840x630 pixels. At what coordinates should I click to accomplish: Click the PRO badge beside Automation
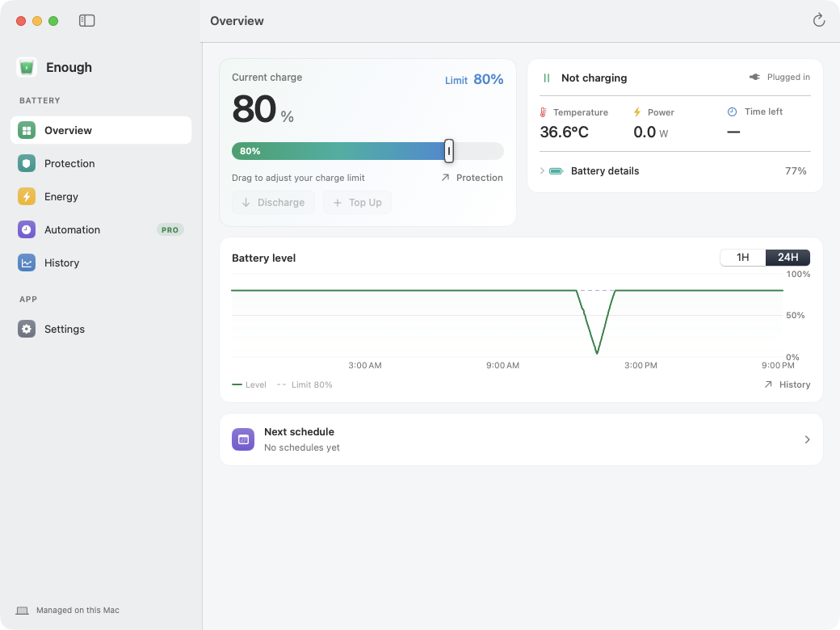tap(170, 230)
